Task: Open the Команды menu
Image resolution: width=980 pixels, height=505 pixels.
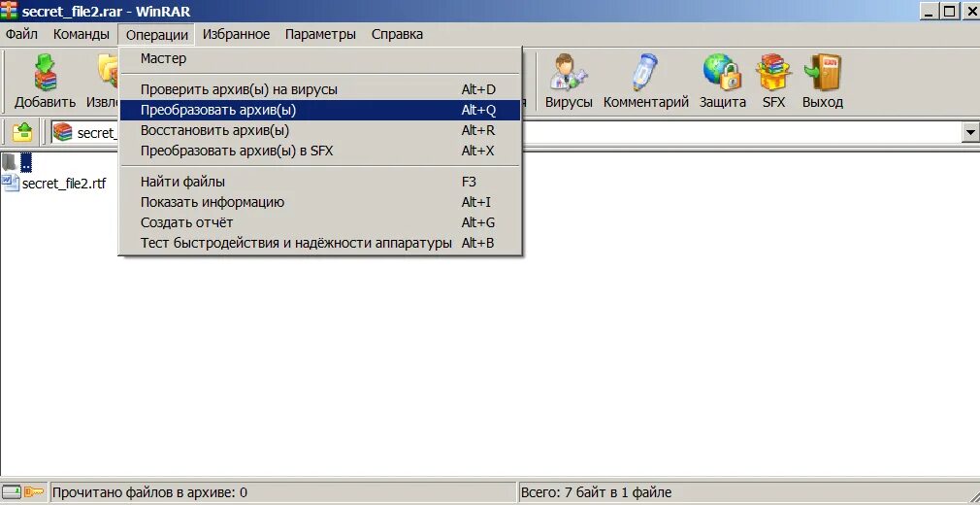Action: [82, 34]
